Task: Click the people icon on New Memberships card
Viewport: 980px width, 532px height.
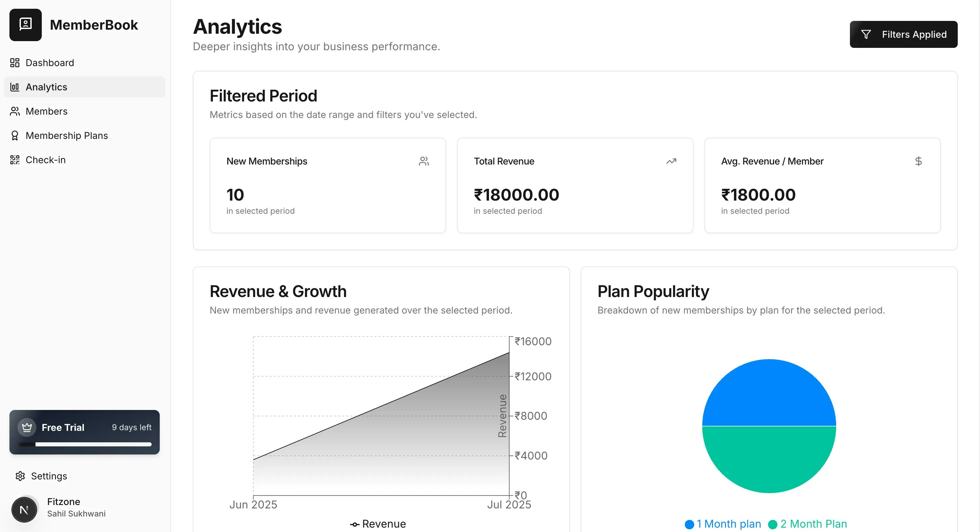Action: point(424,161)
